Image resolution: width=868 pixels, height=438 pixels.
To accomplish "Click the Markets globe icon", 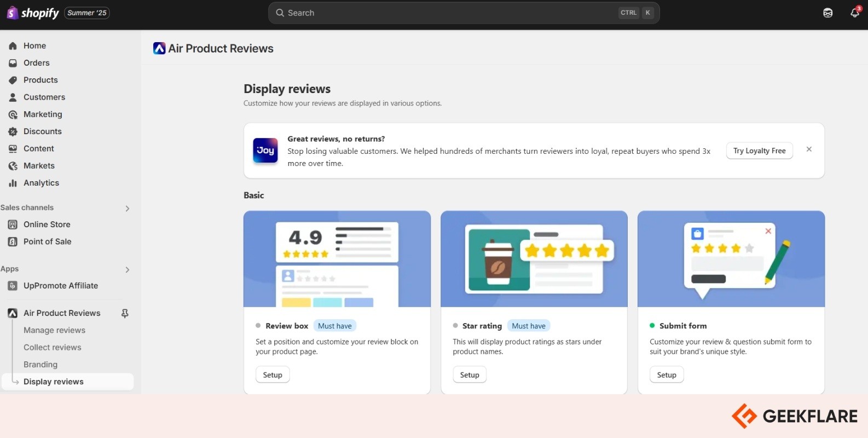I will point(13,166).
